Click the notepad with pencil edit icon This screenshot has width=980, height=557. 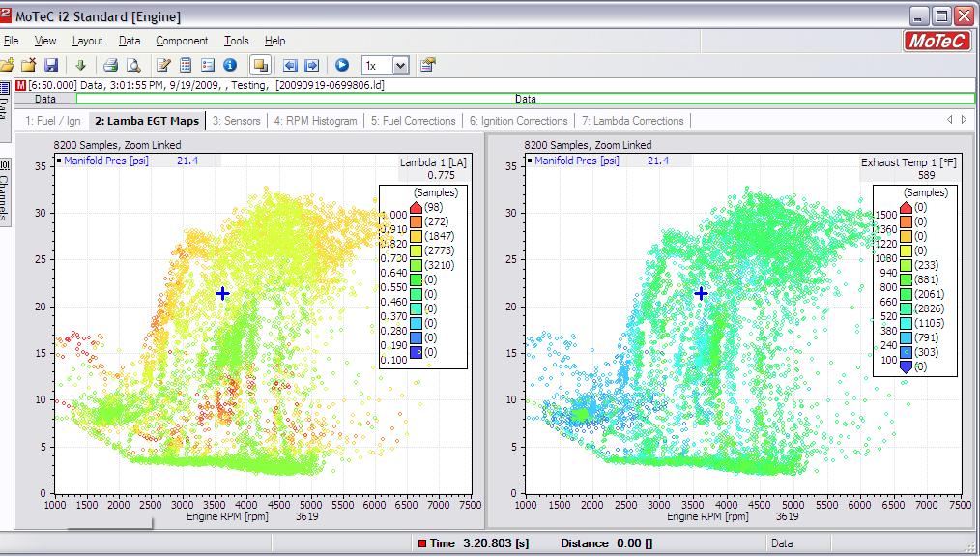click(163, 65)
